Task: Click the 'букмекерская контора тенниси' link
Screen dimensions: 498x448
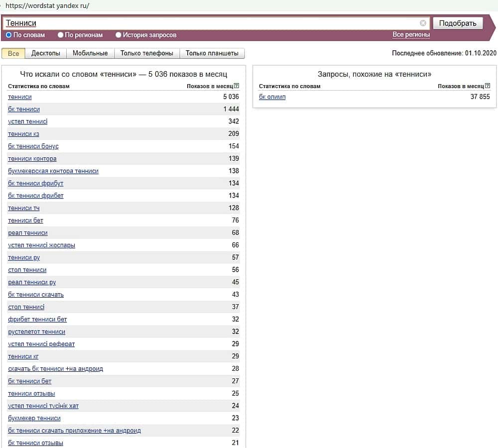Action: [53, 171]
